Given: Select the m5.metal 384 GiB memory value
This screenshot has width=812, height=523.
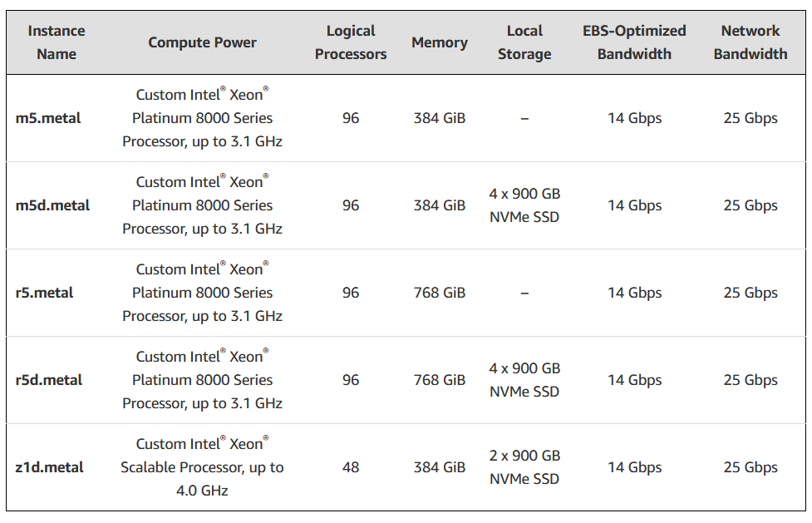Looking at the screenshot, I should click(440, 118).
